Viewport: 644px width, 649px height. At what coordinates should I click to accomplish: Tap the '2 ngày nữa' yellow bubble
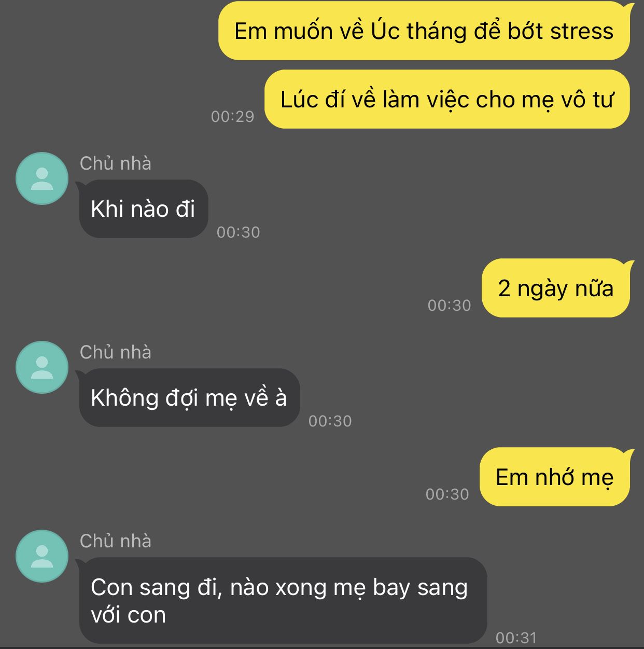coord(556,288)
